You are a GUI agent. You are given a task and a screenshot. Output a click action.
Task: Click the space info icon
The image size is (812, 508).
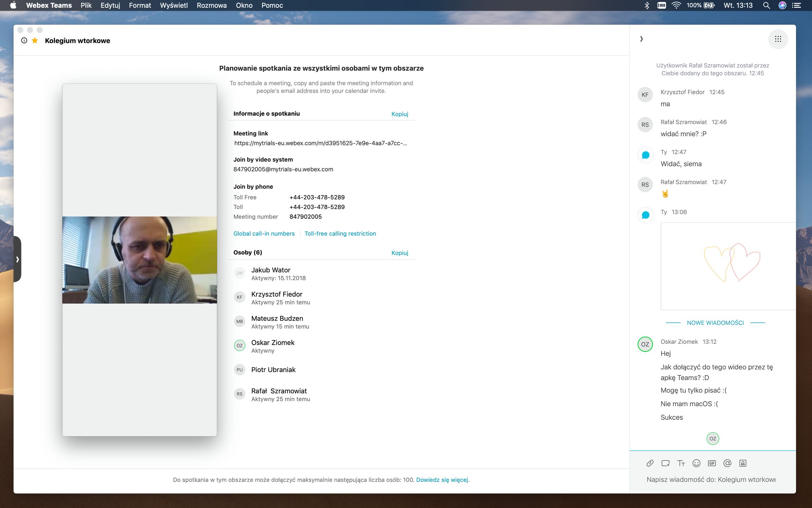coord(24,41)
